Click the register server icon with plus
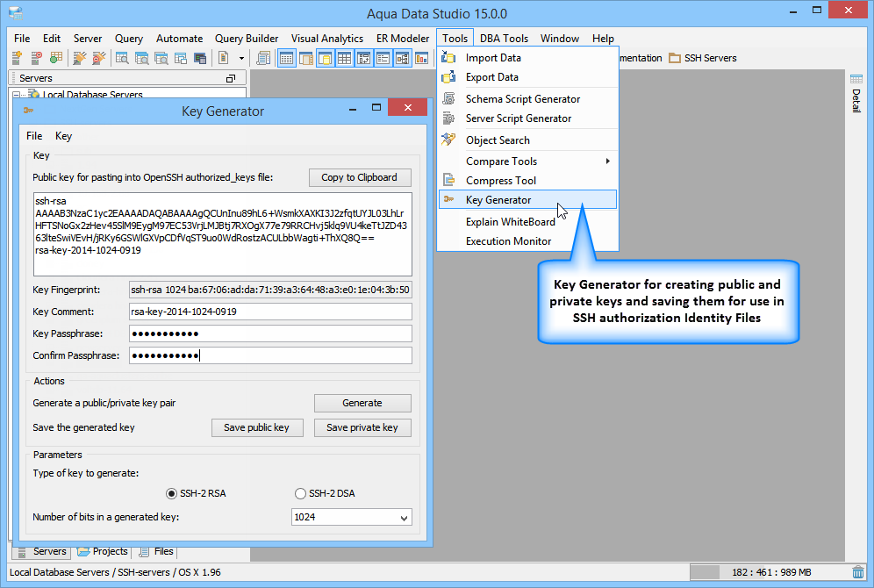This screenshot has height=588, width=874. pos(17,57)
